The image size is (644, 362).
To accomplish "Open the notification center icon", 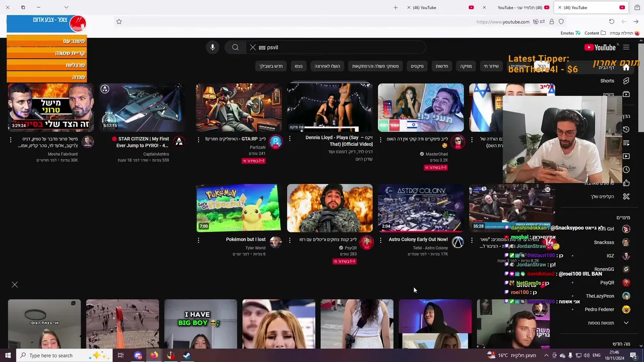I will tap(634, 355).
